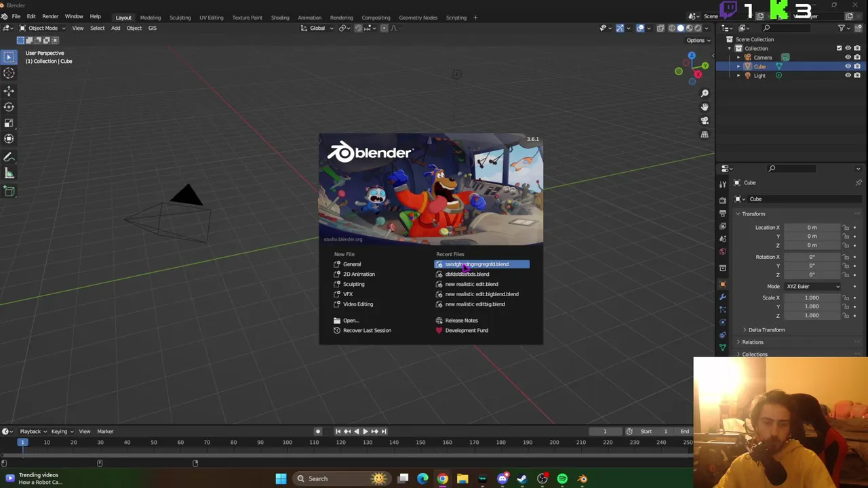This screenshot has width=868, height=488.
Task: Select the Move tool
Action: [9, 91]
